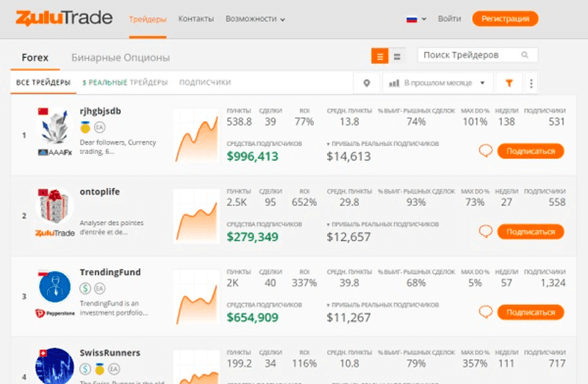Open the Трейдеры menu item
Image resolution: width=588 pixels, height=384 pixels.
[148, 19]
